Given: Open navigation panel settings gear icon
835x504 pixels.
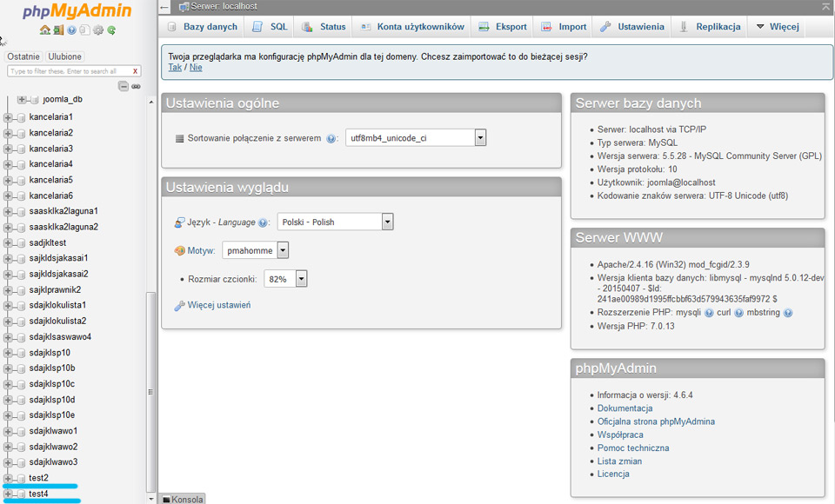Looking at the screenshot, I should (98, 30).
